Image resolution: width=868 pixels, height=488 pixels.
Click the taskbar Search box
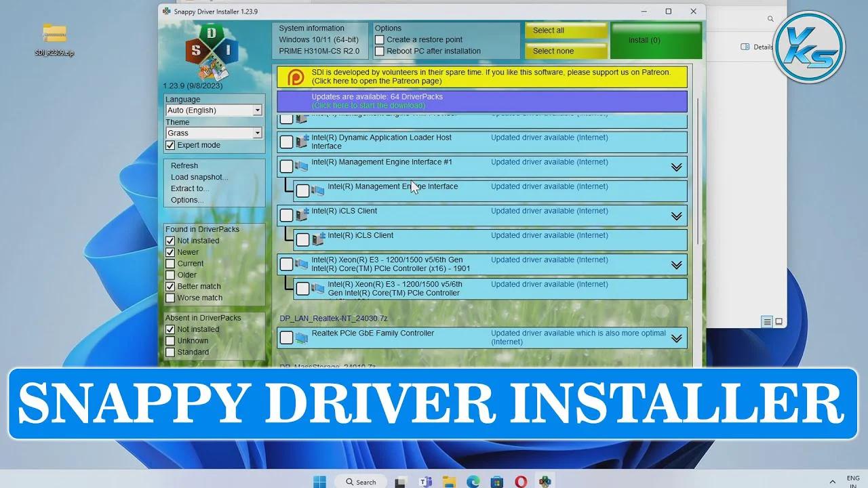[361, 481]
